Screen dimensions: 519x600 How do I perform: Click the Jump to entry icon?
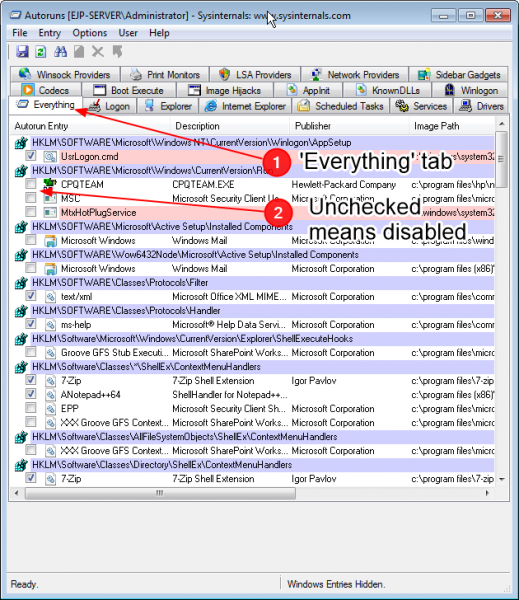pos(118,51)
